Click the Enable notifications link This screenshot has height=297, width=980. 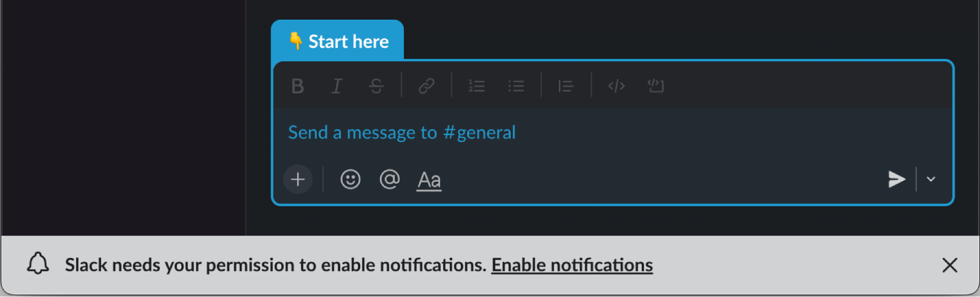click(573, 265)
